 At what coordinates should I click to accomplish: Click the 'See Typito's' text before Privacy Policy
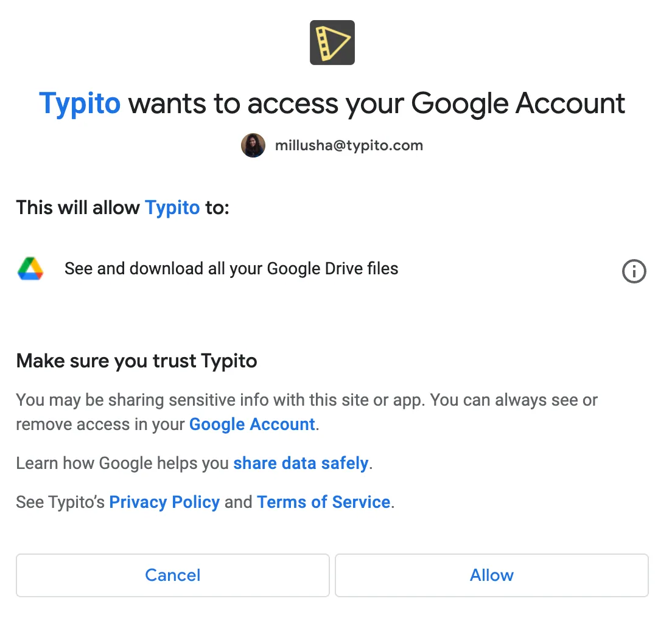(60, 502)
